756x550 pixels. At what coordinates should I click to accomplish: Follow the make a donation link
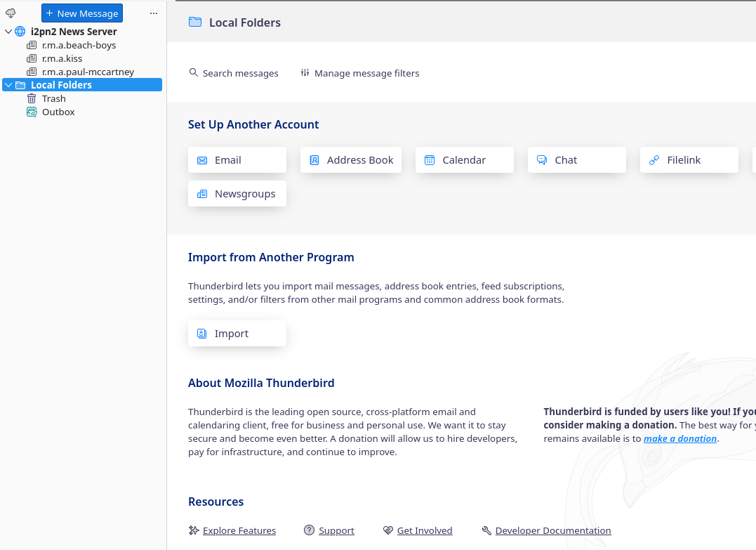(x=680, y=438)
